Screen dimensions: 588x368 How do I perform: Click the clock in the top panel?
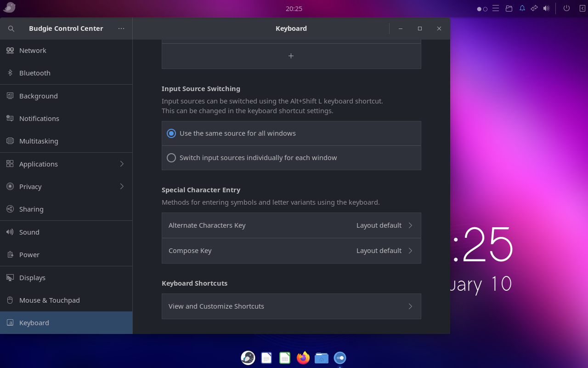coord(294,8)
